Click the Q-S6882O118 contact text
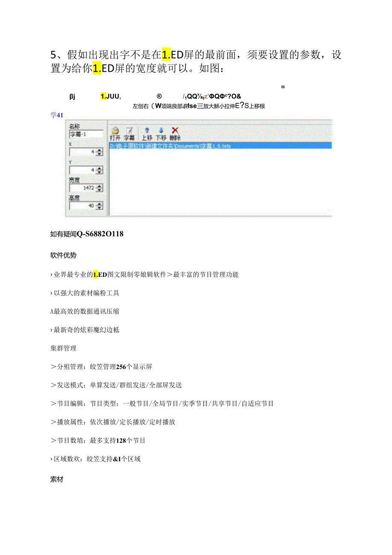 99,234
